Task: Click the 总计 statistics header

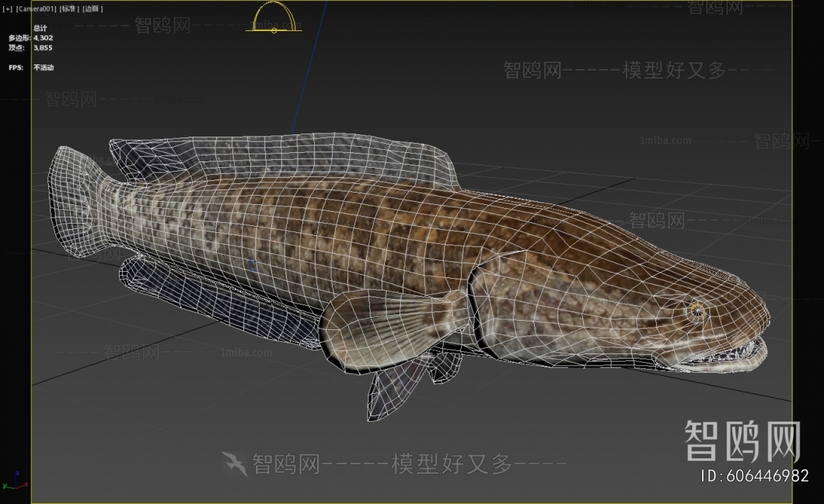Action: tap(40, 28)
